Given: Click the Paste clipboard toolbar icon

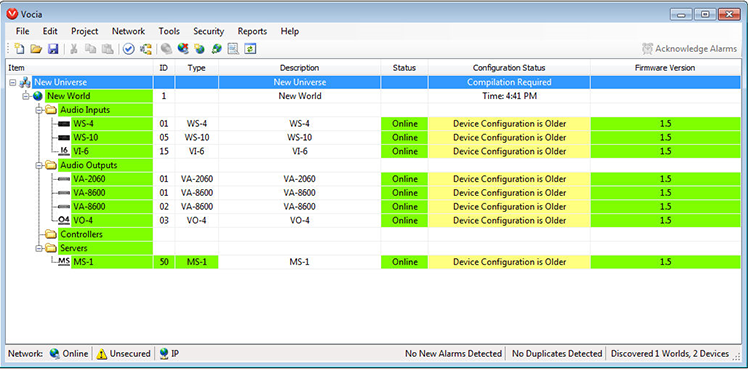Looking at the screenshot, I should tap(108, 49).
